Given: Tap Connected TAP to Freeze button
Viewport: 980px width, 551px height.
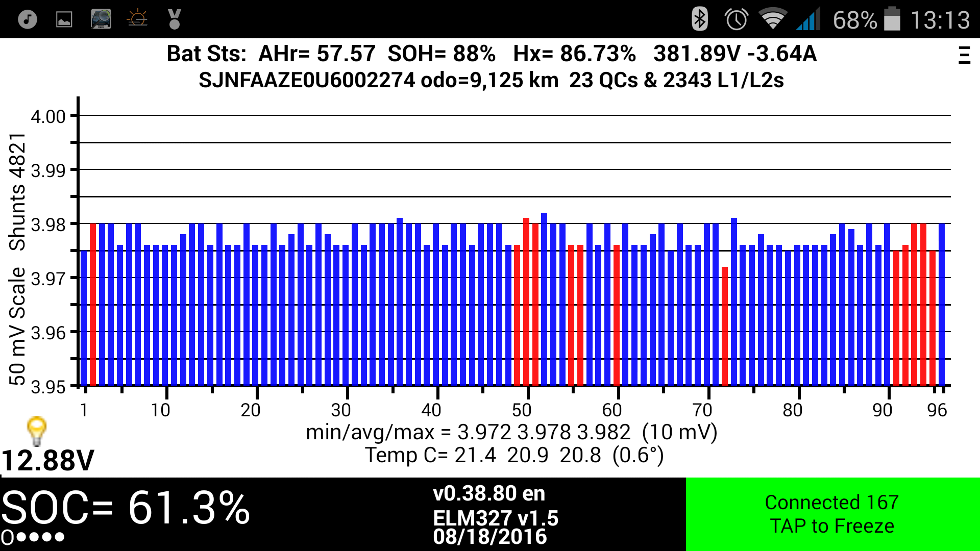Looking at the screenshot, I should pos(832,514).
